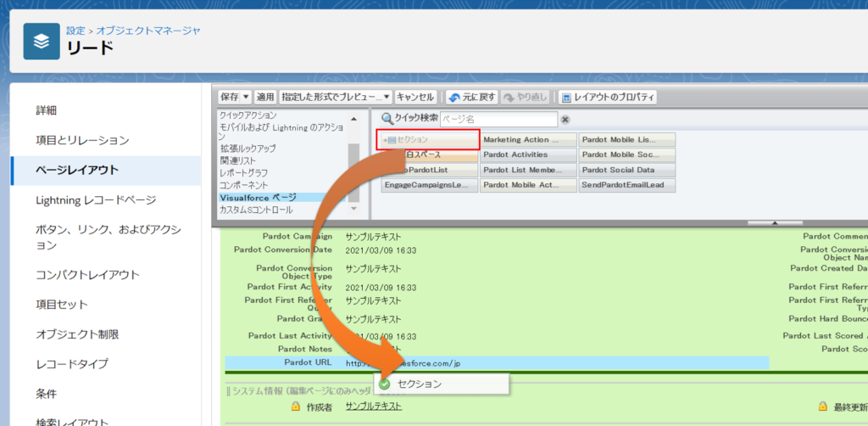
Task: Click Pardot Mobile Lis... palette item
Action: point(627,140)
